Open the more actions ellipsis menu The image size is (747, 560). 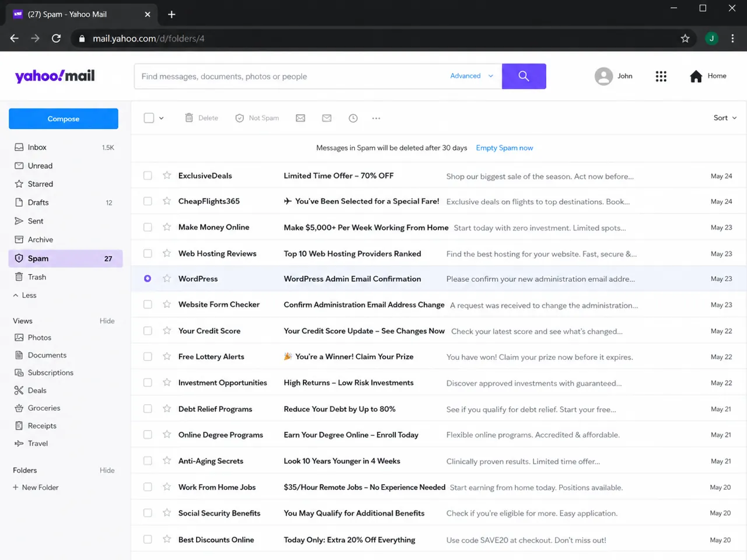click(376, 118)
